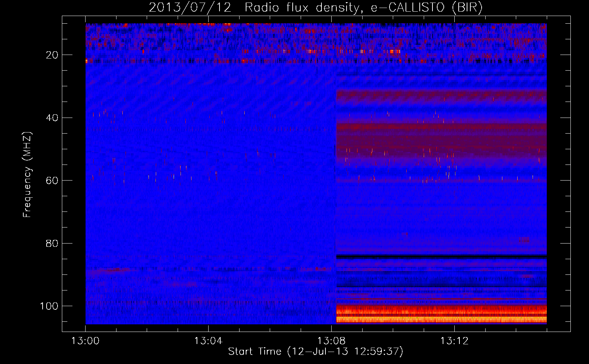Click the '20' frequency tick label
This screenshot has width=589, height=364.
(x=52, y=55)
